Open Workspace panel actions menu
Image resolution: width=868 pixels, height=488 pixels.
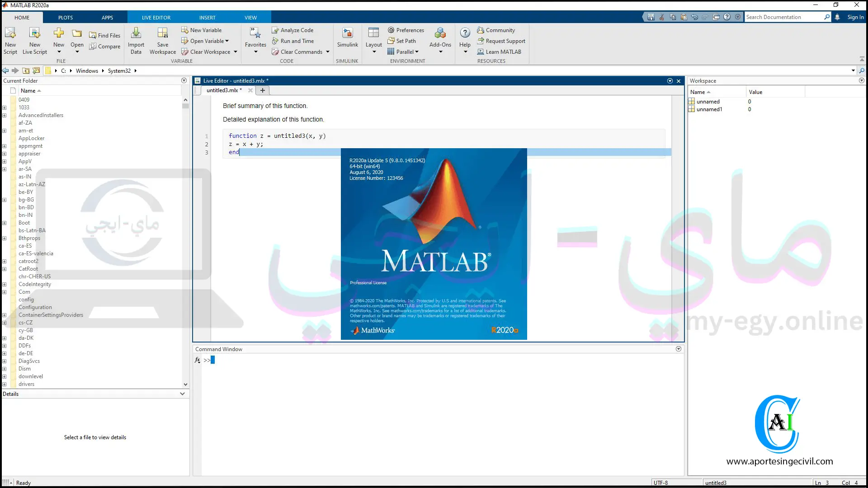tap(862, 80)
